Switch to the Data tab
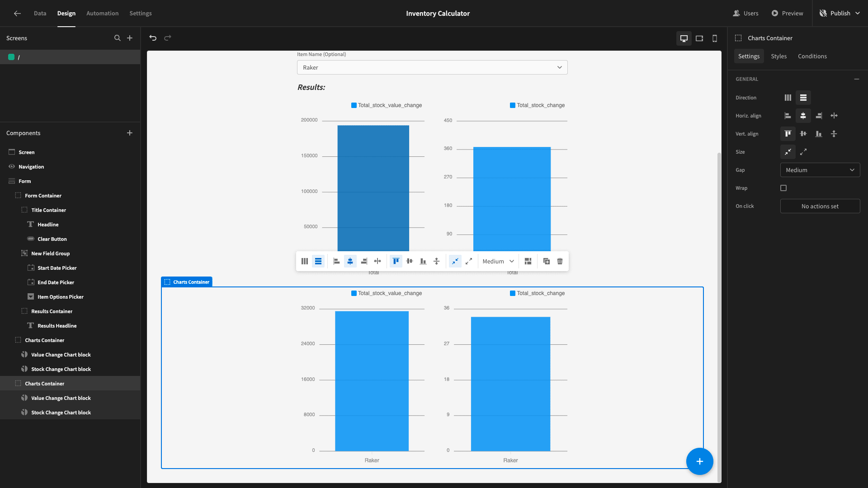Viewport: 868px width, 488px height. (40, 13)
